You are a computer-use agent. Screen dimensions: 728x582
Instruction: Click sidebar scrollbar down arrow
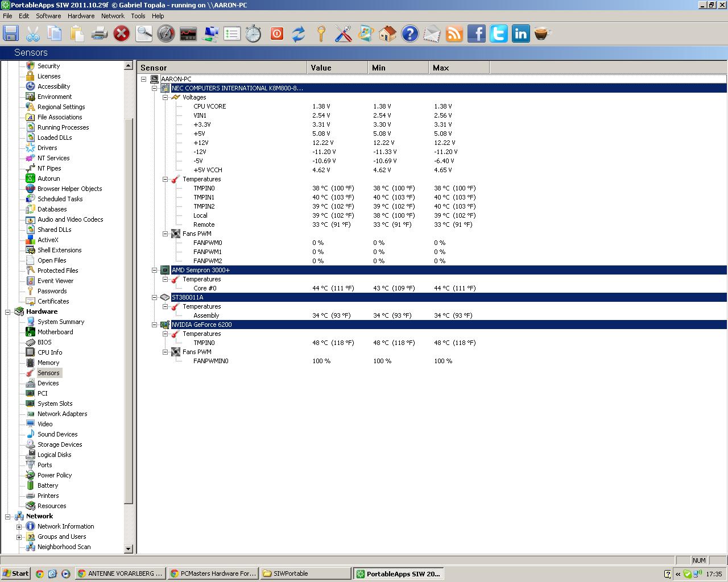pyautogui.click(x=128, y=549)
